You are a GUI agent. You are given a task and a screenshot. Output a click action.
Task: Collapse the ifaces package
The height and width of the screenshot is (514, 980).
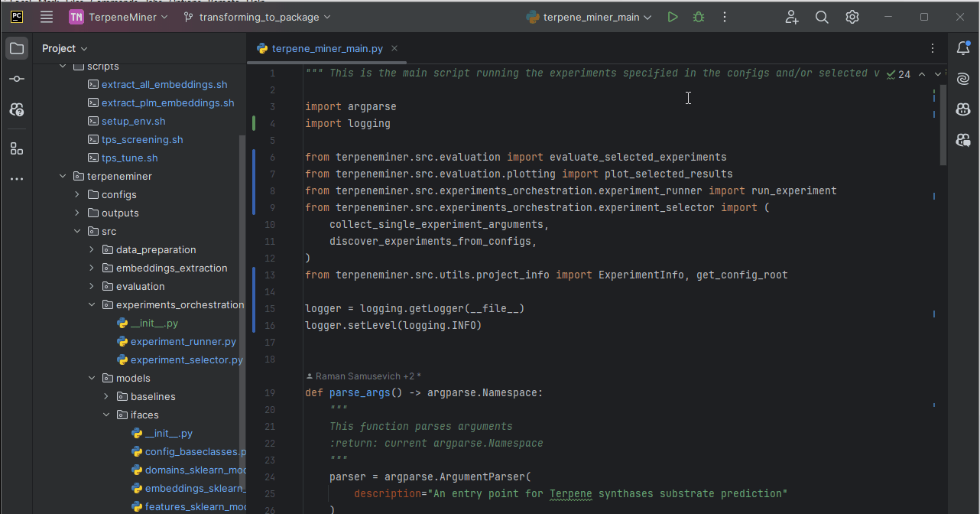pyautogui.click(x=106, y=415)
